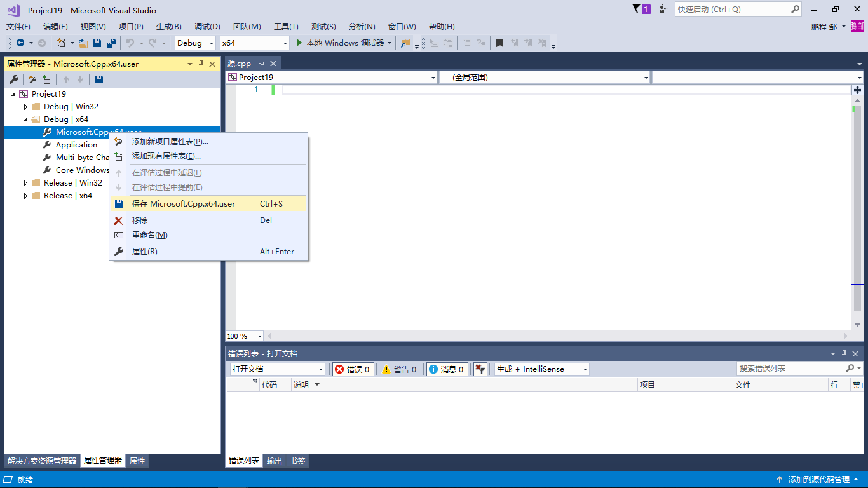Click the Save All icon on the standard toolbar
This screenshot has width=868, height=488.
click(x=110, y=43)
